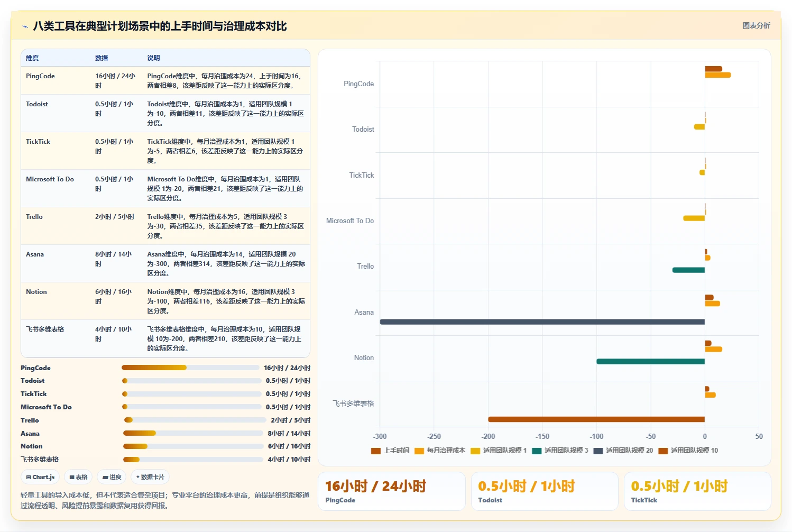Click the PingCode progress bar
Viewport: 792px width, 532px height.
pos(190,368)
